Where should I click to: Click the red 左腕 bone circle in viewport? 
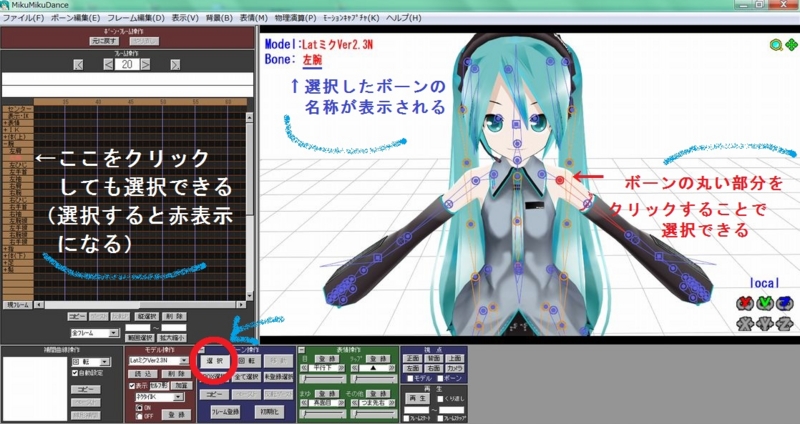click(560, 180)
